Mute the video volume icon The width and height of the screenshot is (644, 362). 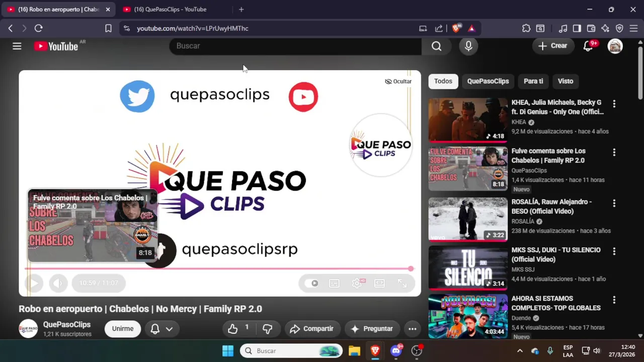tap(58, 283)
